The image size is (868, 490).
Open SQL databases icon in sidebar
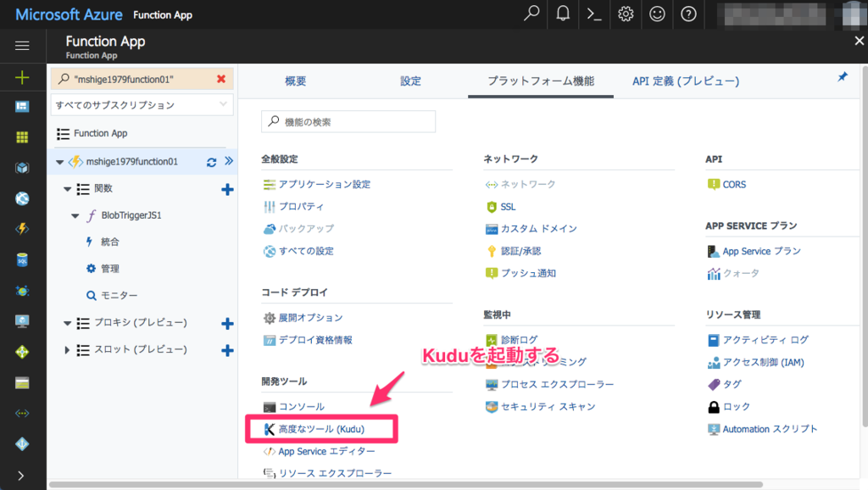pyautogui.click(x=22, y=259)
